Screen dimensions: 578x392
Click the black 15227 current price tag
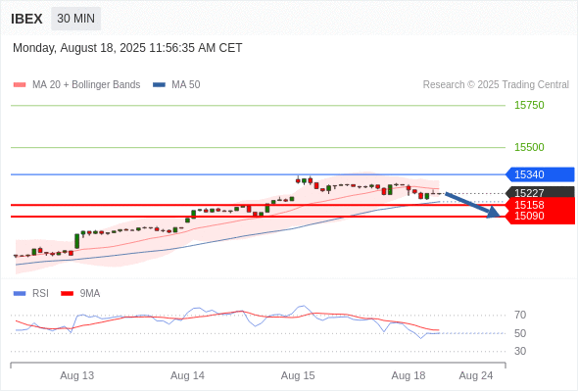[x=540, y=192]
